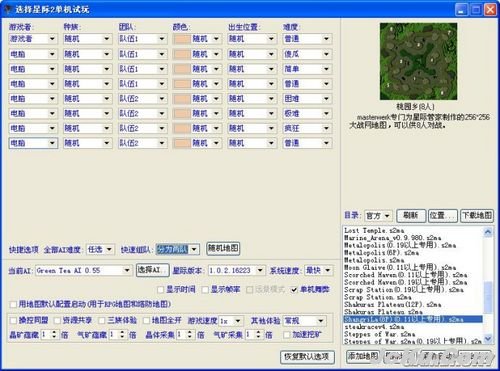Open the 当前AI Green Tea AI dropdown
The width and height of the screenshot is (500, 371).
click(83, 270)
